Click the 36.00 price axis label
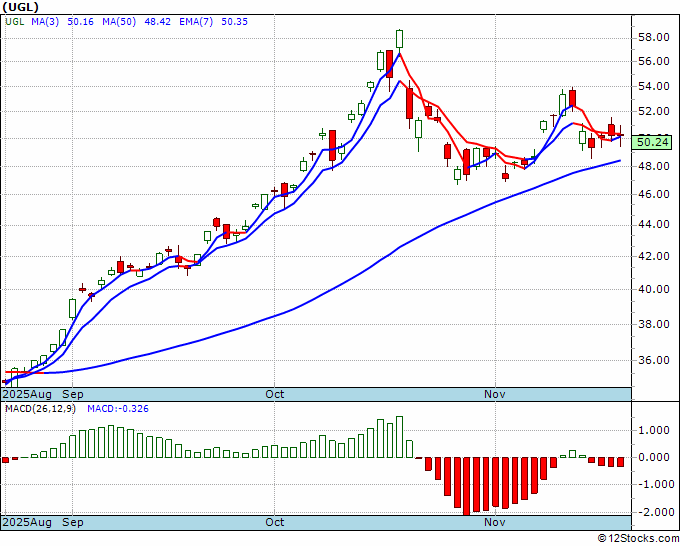680x546 pixels. click(654, 360)
